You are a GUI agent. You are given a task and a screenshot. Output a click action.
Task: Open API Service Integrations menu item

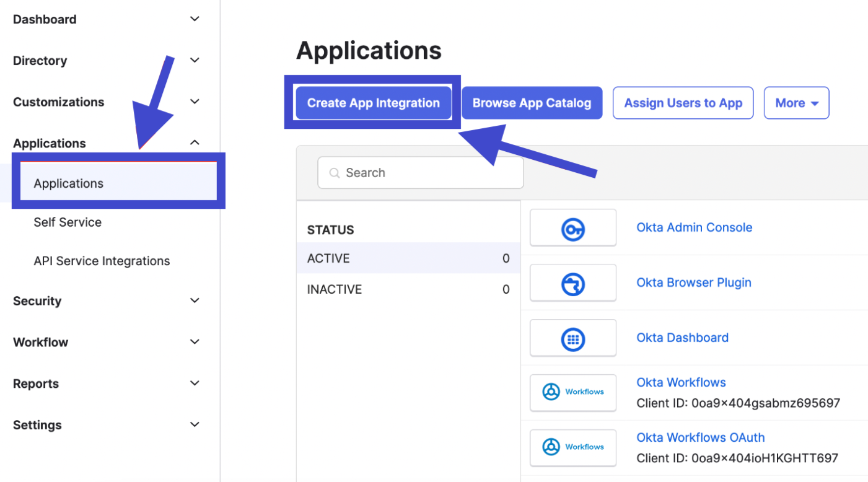pyautogui.click(x=102, y=261)
